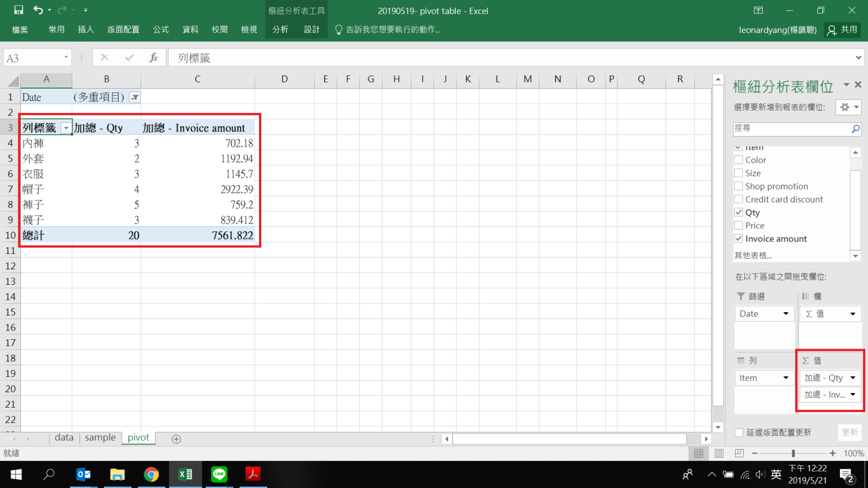Switch to Page Layout view icon
Image resolution: width=868 pixels, height=488 pixels.
(x=719, y=453)
